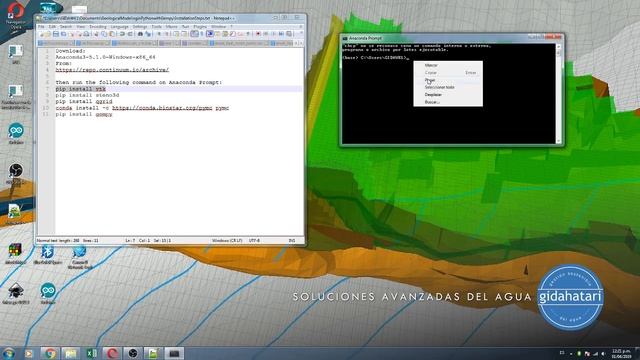This screenshot has height=360, width=640.
Task: Click the line 'pip install vtk'
Action: (x=81, y=89)
